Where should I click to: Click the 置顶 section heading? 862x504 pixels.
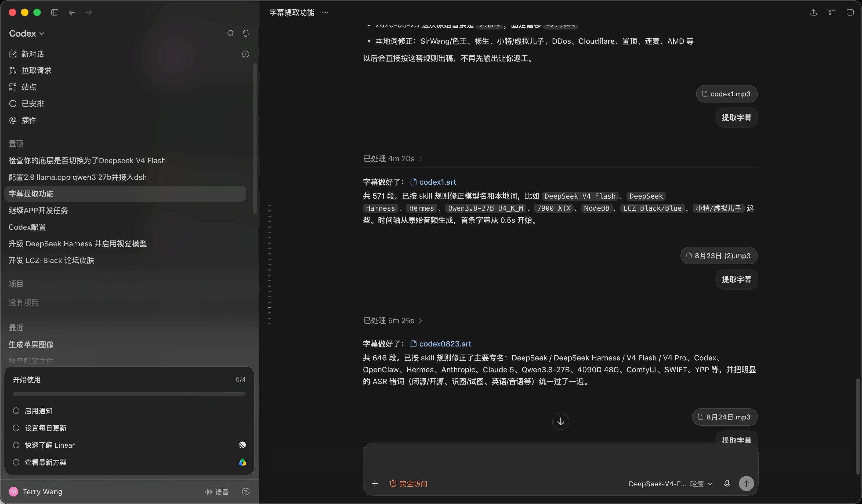click(16, 144)
